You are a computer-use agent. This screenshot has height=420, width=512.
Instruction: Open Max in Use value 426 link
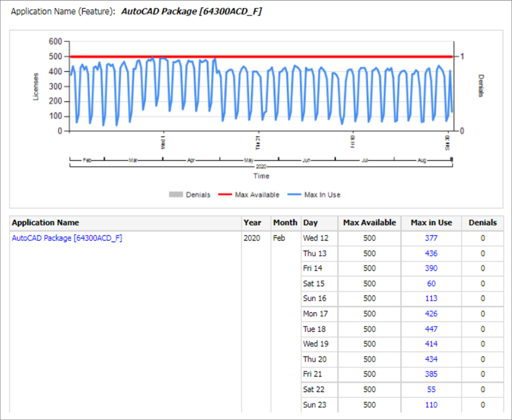(431, 313)
